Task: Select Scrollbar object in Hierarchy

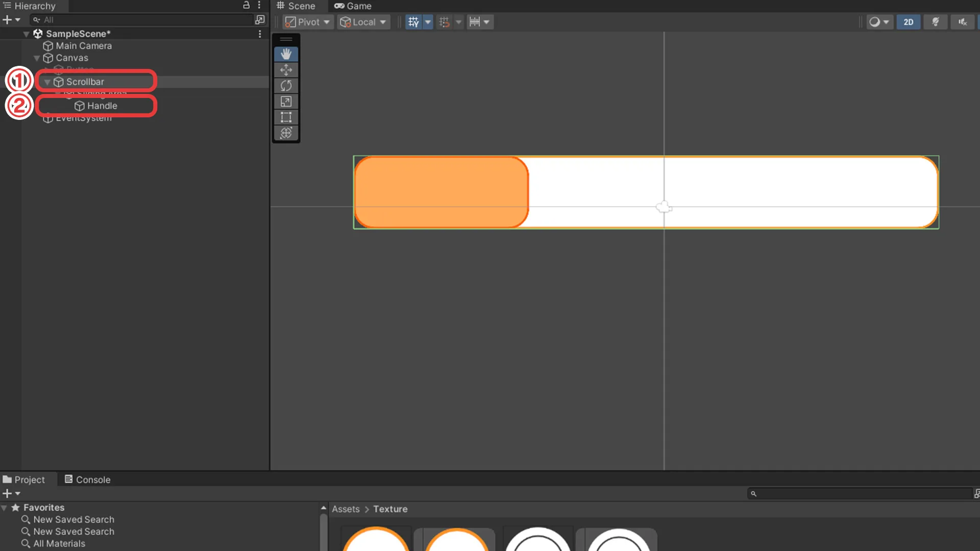Action: (x=85, y=82)
